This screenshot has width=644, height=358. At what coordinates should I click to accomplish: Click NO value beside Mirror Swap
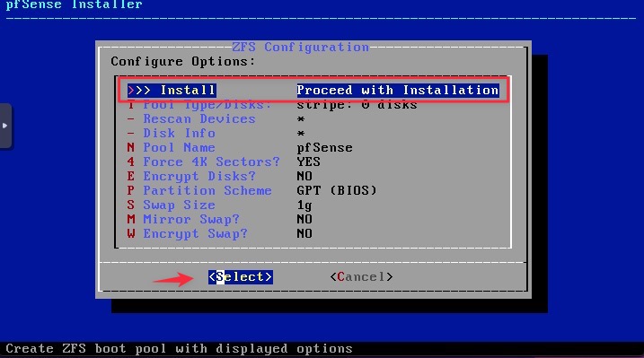tap(304, 220)
